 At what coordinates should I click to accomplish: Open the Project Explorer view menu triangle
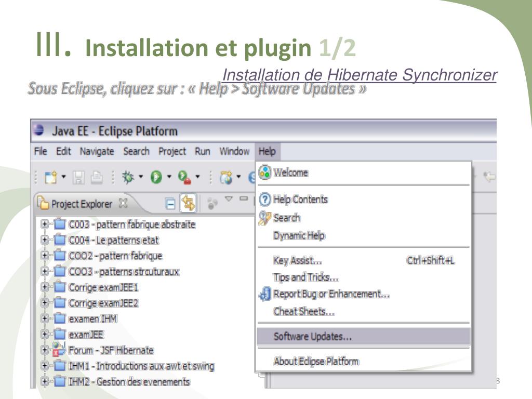point(229,198)
